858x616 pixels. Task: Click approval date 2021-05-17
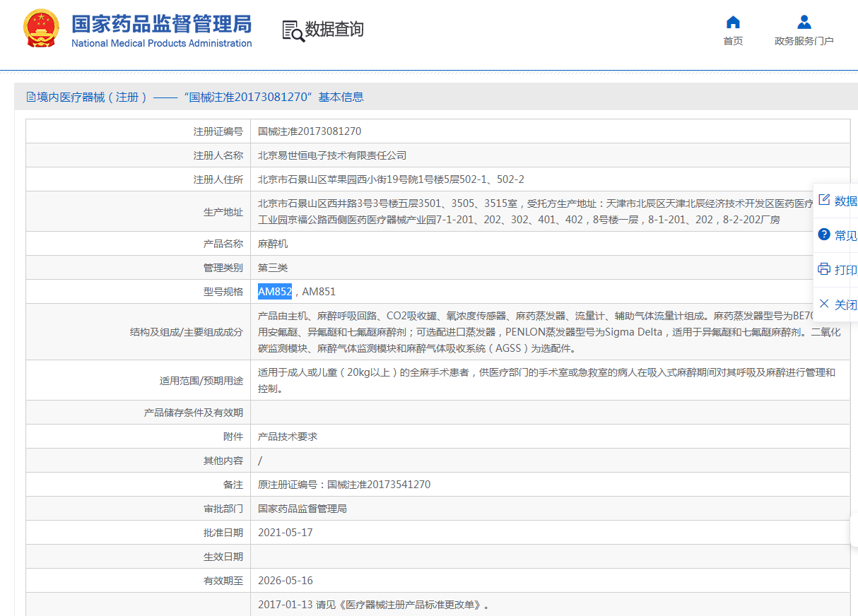point(286,533)
